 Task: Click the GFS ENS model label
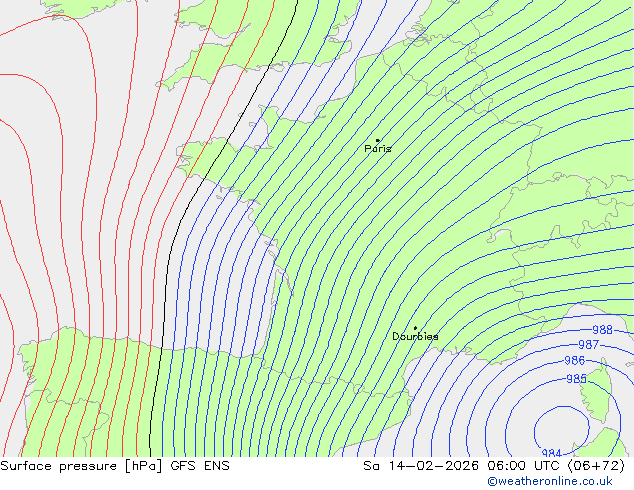tap(200, 466)
